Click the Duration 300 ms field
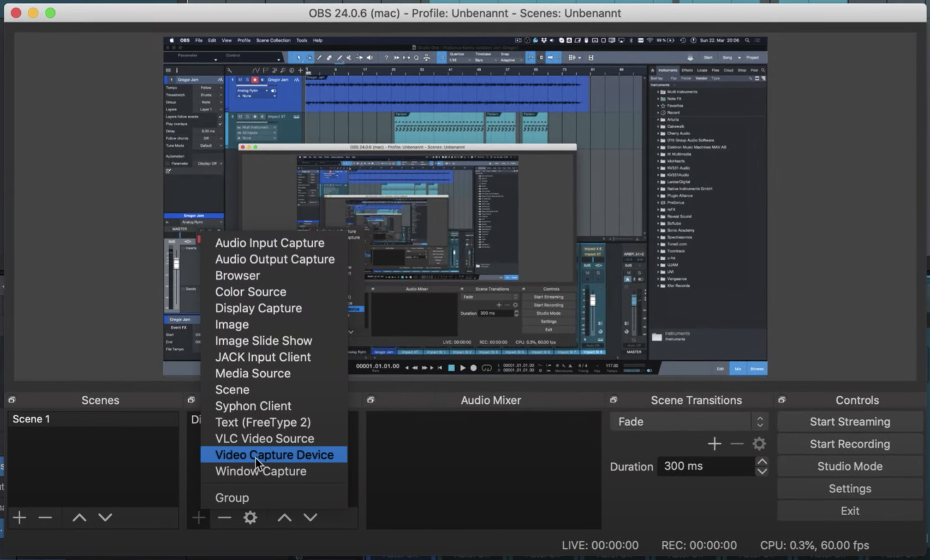Image resolution: width=930 pixels, height=560 pixels. (706, 466)
